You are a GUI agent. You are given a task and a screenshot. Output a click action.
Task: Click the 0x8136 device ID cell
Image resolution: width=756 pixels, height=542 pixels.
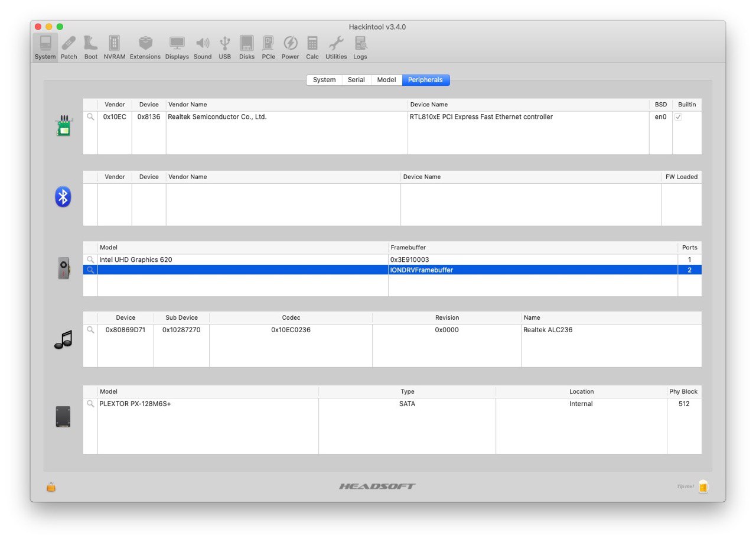click(149, 117)
